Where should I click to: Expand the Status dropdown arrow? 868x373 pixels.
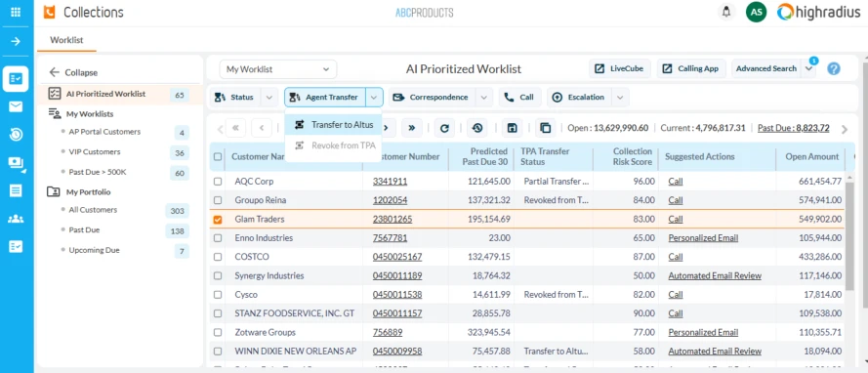point(269,98)
